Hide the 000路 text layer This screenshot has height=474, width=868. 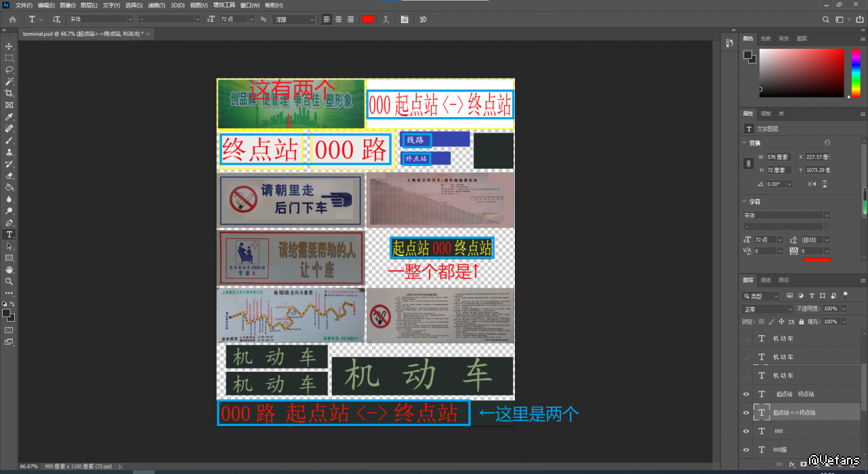tap(746, 450)
